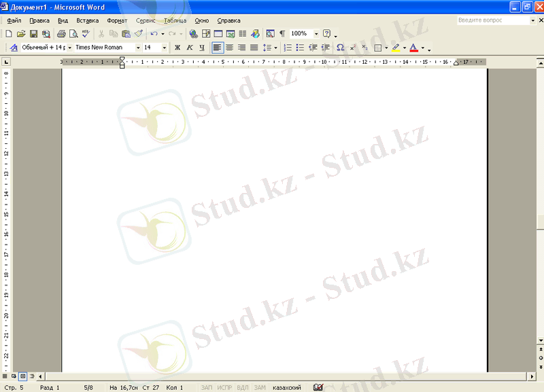Open an existing file from toolbar
This screenshot has width=544, height=392.
(x=21, y=33)
